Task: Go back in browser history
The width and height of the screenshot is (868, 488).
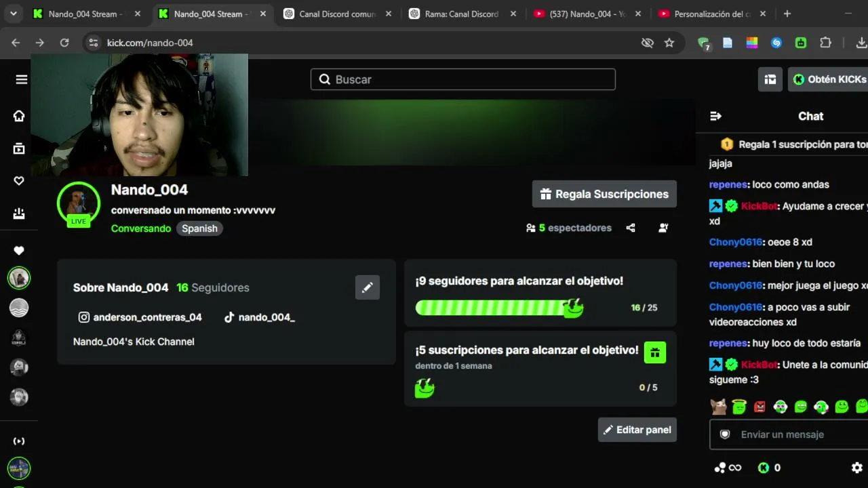Action: [16, 43]
